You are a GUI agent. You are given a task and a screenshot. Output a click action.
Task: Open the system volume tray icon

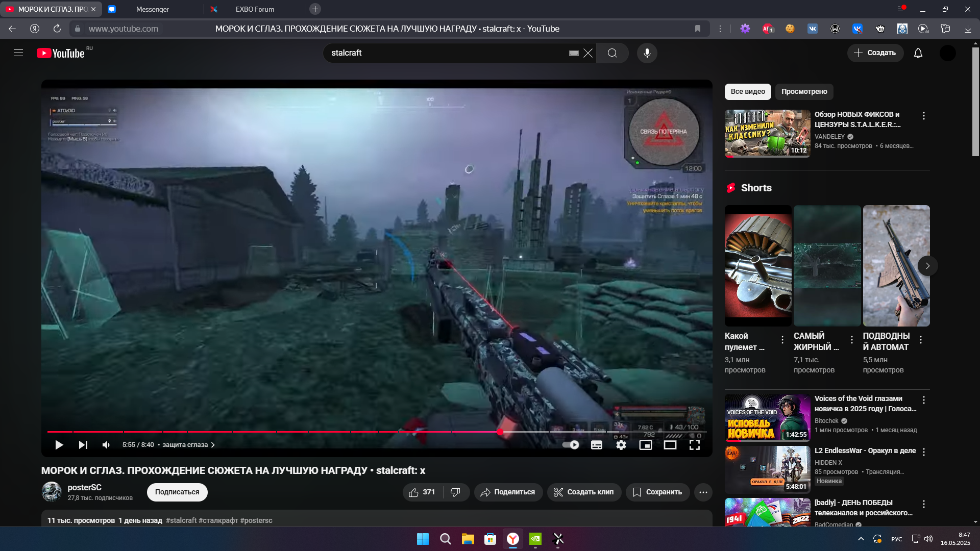[928, 539]
